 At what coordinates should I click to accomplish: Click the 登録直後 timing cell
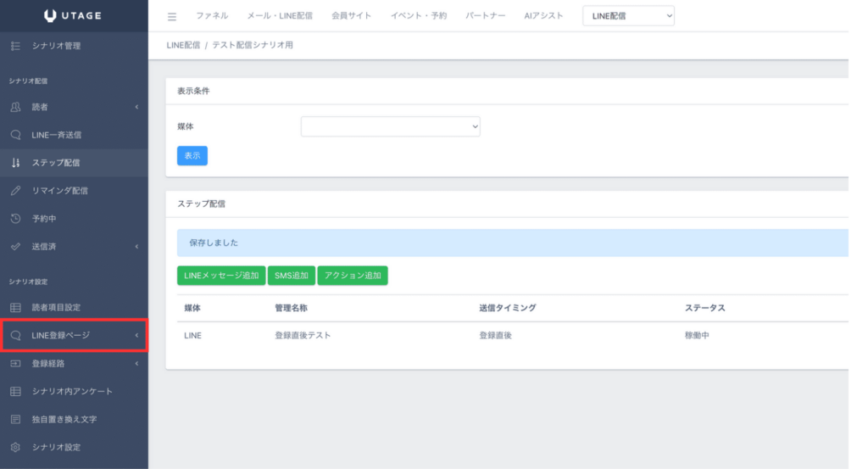[495, 336]
